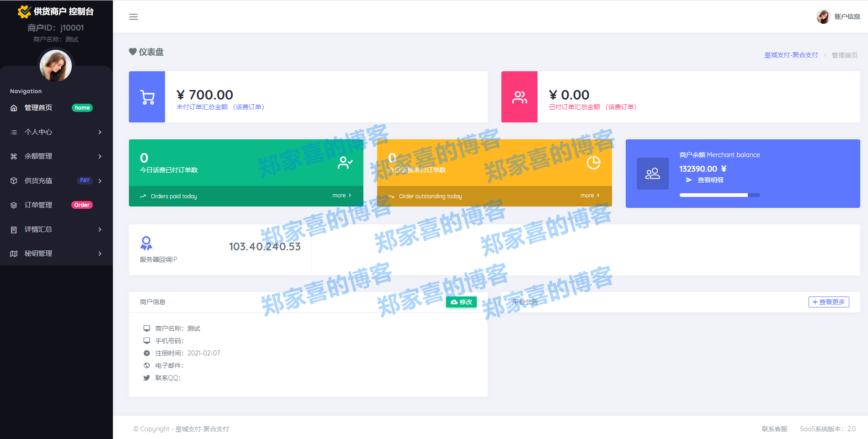Click the home icon next to 管理首页

pos(14,108)
